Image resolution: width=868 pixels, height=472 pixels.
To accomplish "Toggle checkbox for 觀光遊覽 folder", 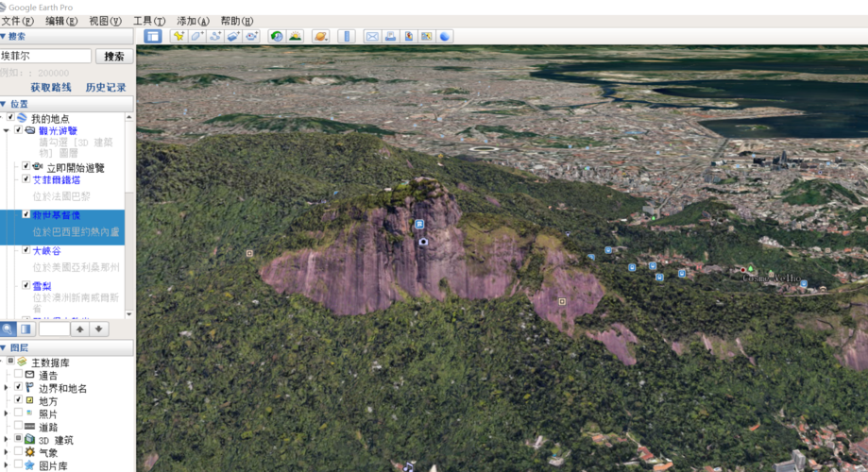I will click(x=18, y=130).
